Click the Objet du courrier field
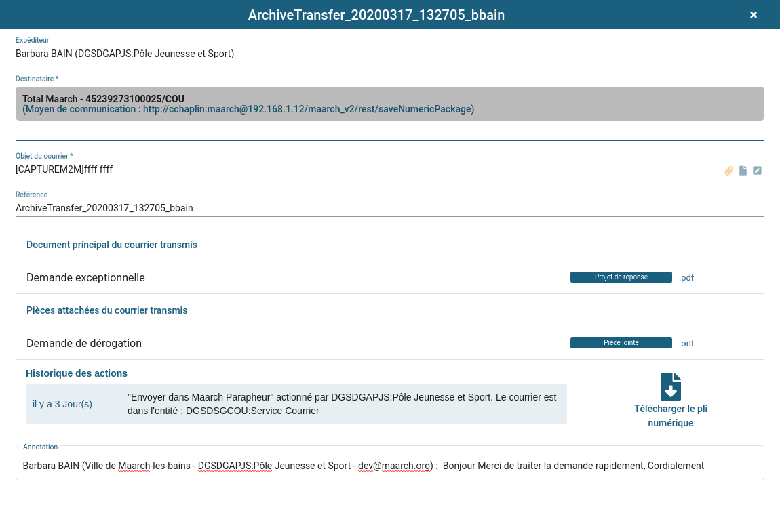The height and width of the screenshot is (532, 780). pyautogui.click(x=366, y=169)
